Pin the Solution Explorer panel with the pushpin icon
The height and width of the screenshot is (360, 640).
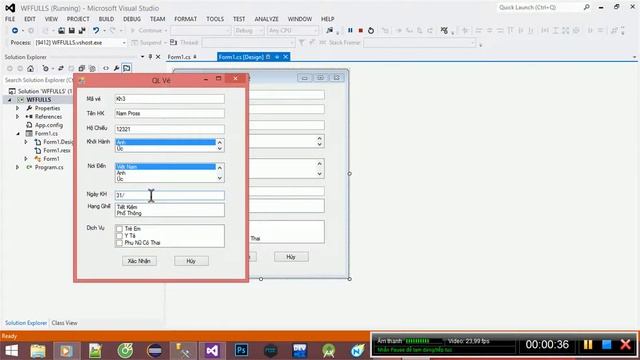pos(150,57)
